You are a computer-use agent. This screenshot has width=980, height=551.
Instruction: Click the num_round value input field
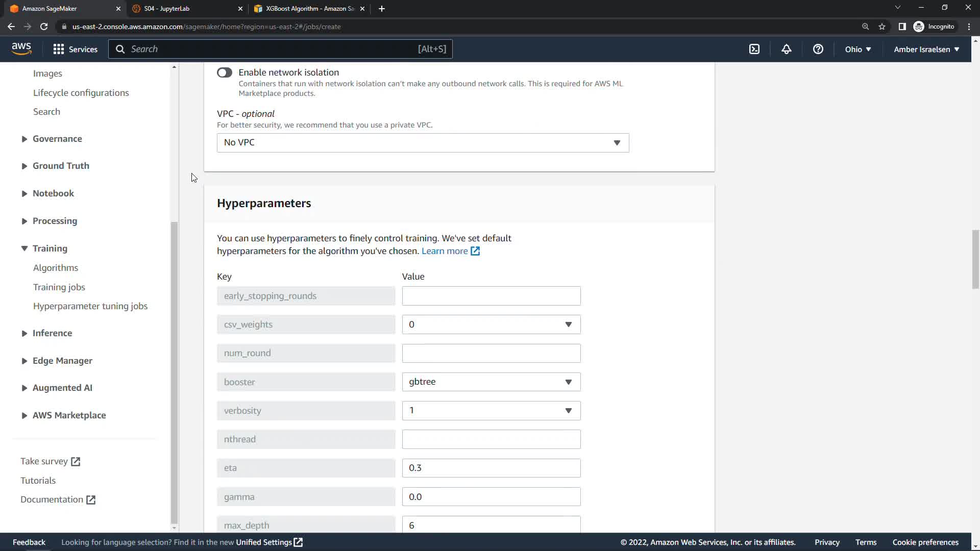click(x=491, y=353)
